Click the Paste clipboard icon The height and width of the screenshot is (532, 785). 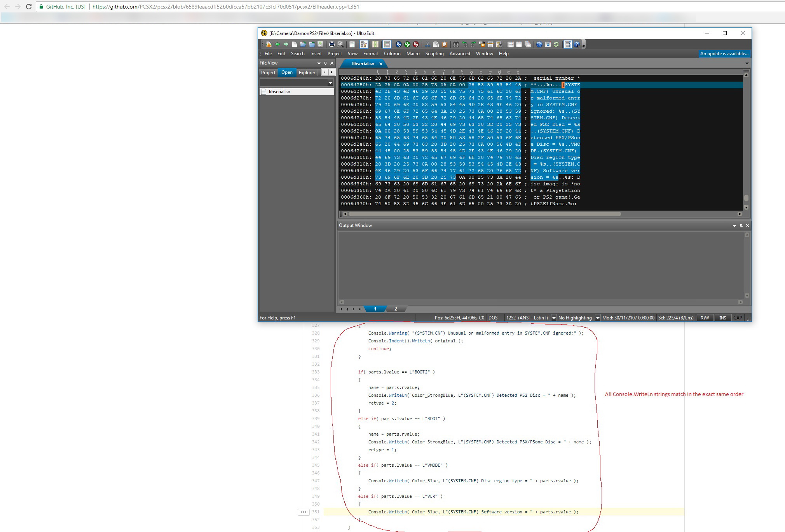pos(444,44)
